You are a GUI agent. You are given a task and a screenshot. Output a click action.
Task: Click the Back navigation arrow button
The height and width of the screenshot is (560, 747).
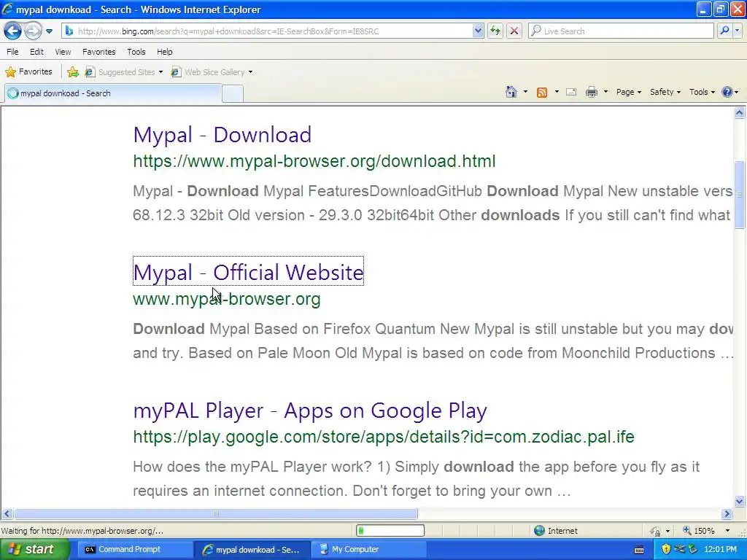[13, 31]
